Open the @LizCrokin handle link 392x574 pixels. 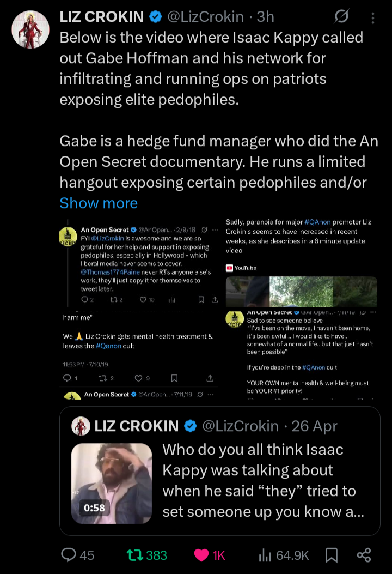[x=205, y=17]
